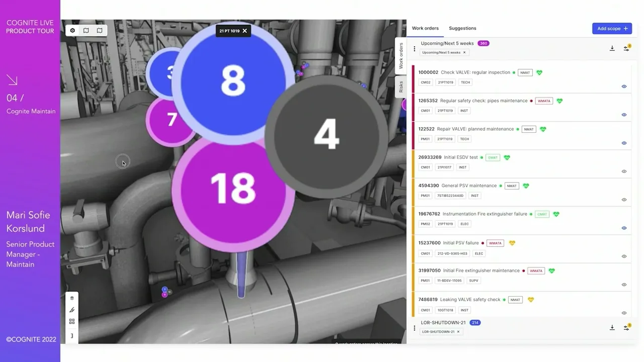Open the vertical Risks side tab
The height and width of the screenshot is (362, 644).
pyautogui.click(x=401, y=87)
